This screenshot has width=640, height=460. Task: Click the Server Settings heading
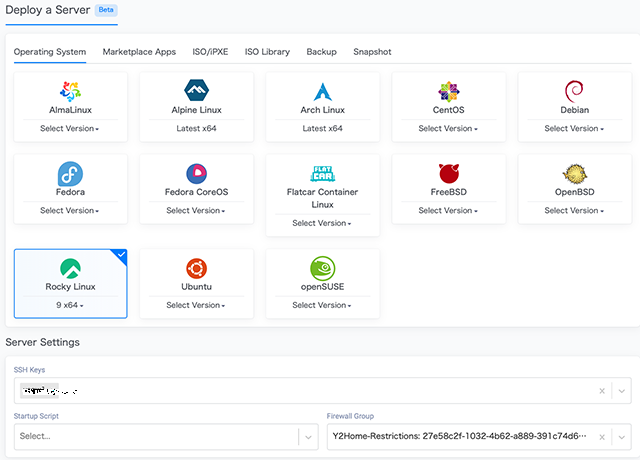(x=42, y=342)
